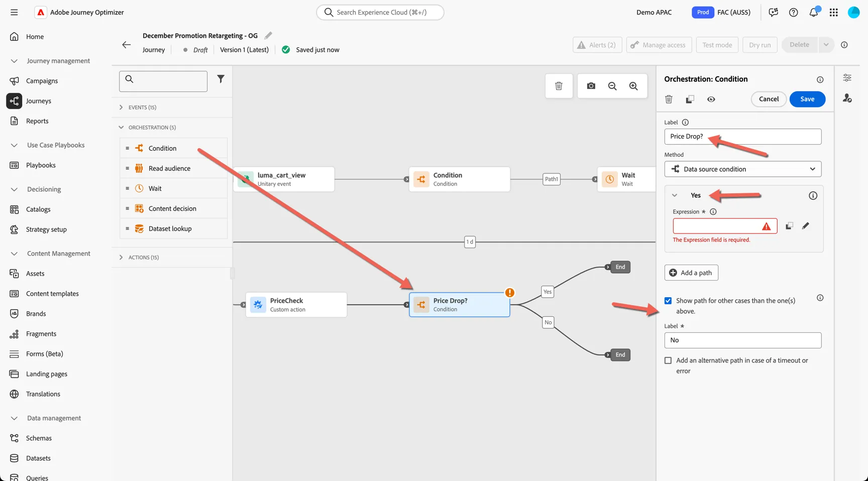This screenshot has height=481, width=868.
Task: Enable alternative path for timeout or error
Action: (668, 360)
